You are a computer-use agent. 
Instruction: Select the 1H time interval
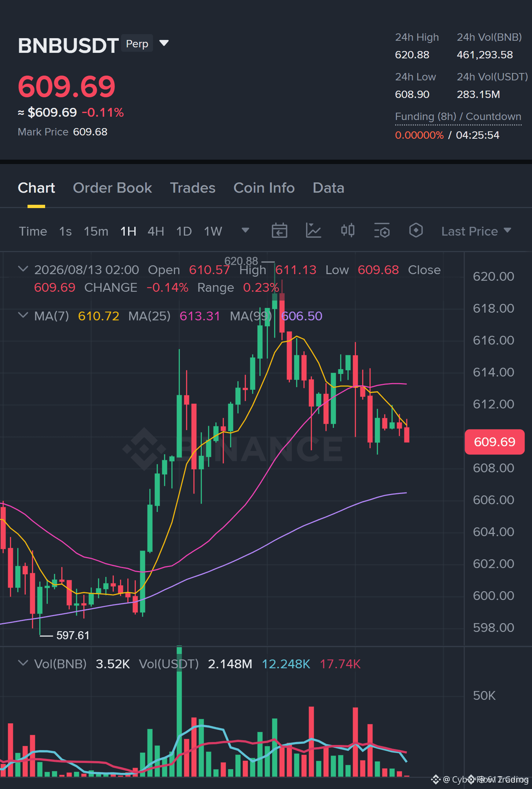point(128,231)
